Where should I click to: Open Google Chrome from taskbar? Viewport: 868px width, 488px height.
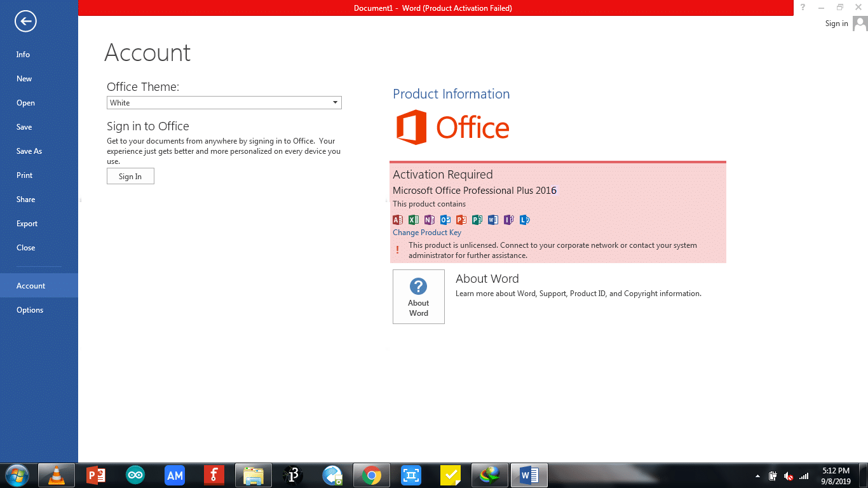pyautogui.click(x=372, y=475)
